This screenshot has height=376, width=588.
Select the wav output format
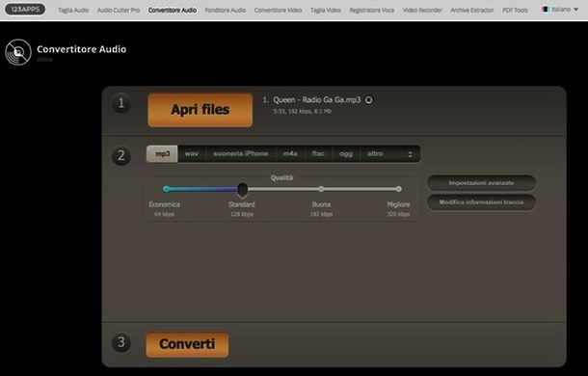point(192,154)
